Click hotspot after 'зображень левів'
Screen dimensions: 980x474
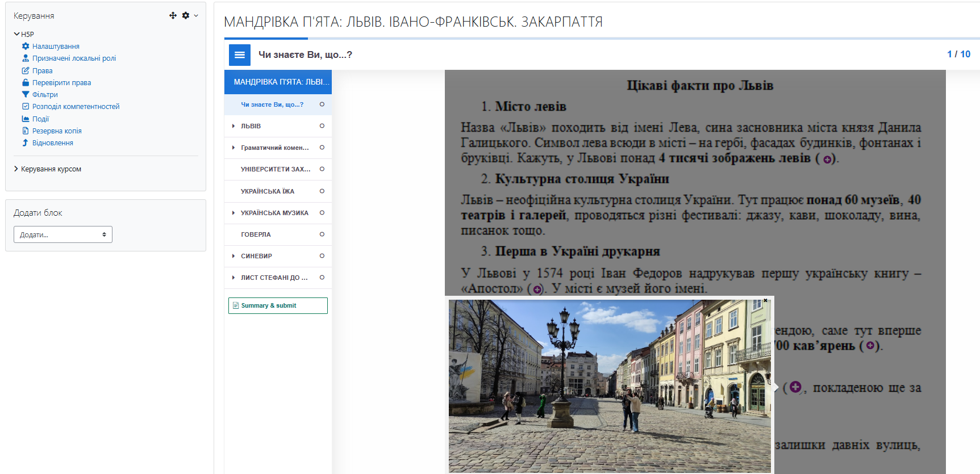(x=827, y=160)
